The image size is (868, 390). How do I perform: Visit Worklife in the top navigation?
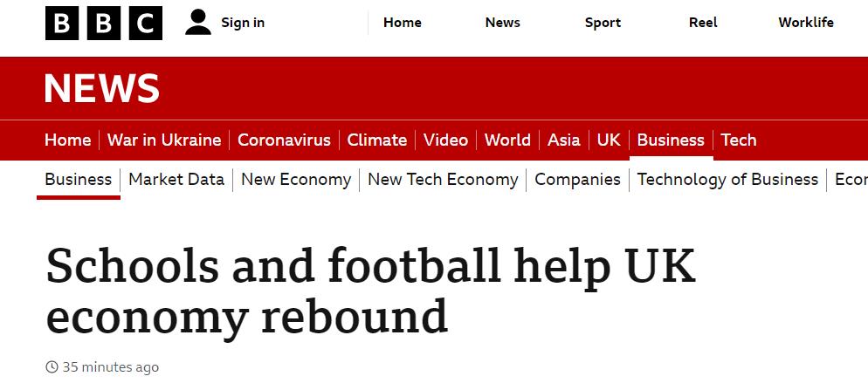tap(806, 23)
